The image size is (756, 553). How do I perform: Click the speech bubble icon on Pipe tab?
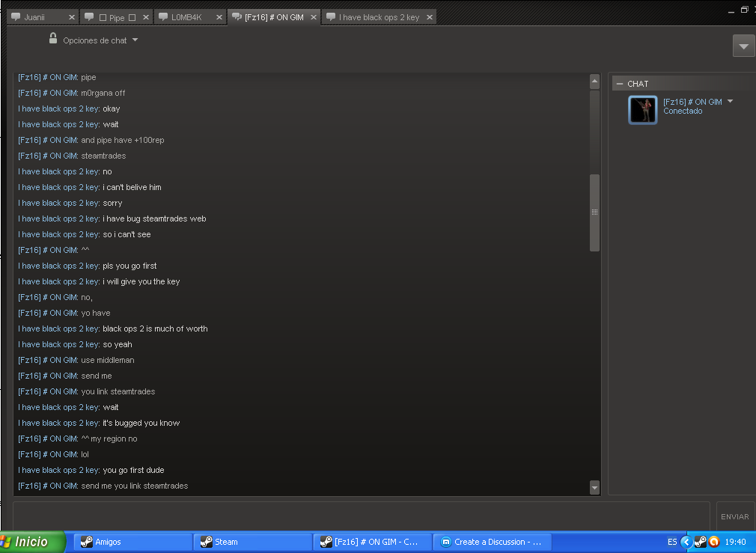pos(89,17)
